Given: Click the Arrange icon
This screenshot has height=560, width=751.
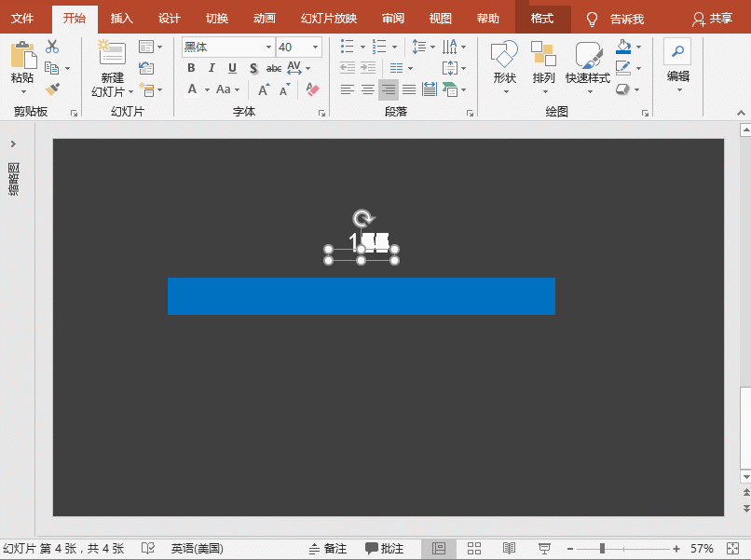Looking at the screenshot, I should click(x=543, y=53).
